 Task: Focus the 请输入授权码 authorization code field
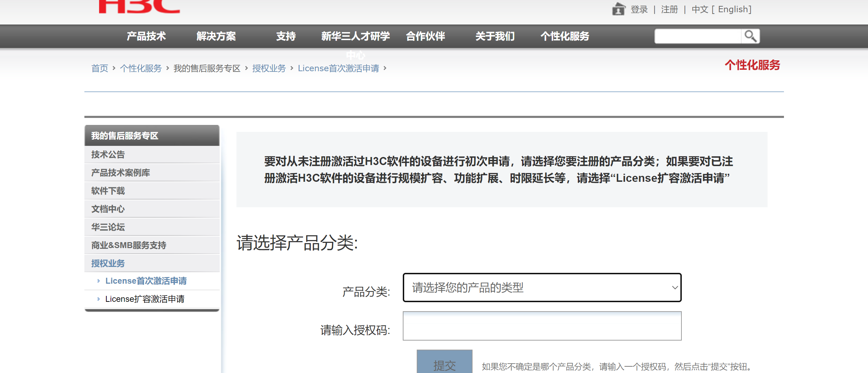coord(542,326)
